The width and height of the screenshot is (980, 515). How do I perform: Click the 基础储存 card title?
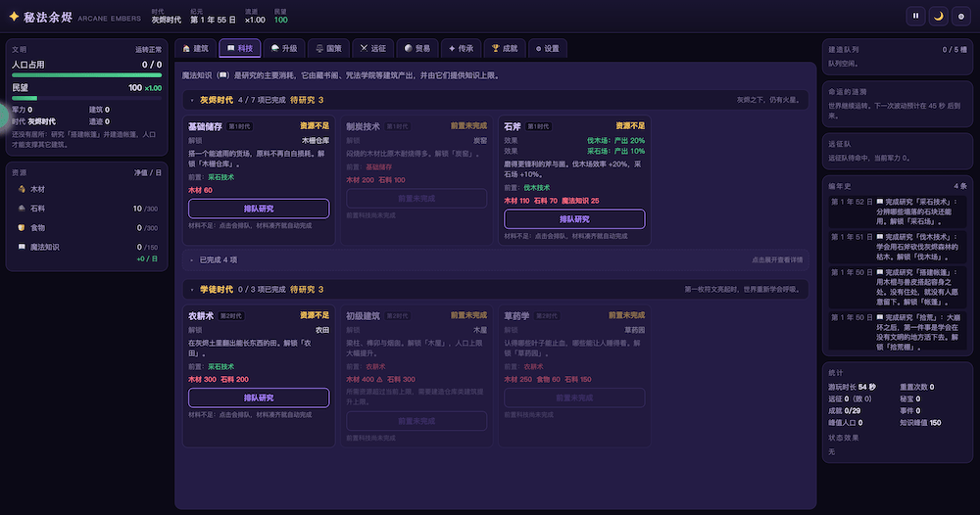click(205, 126)
